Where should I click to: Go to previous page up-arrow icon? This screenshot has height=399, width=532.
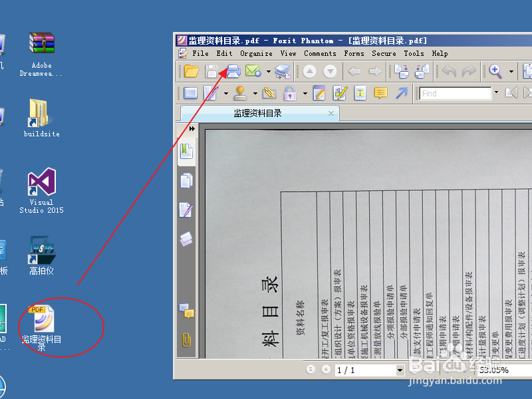tap(309, 71)
